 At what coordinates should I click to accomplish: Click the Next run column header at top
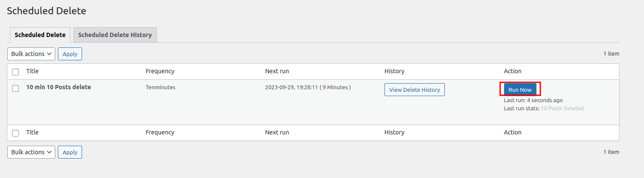coord(277,71)
